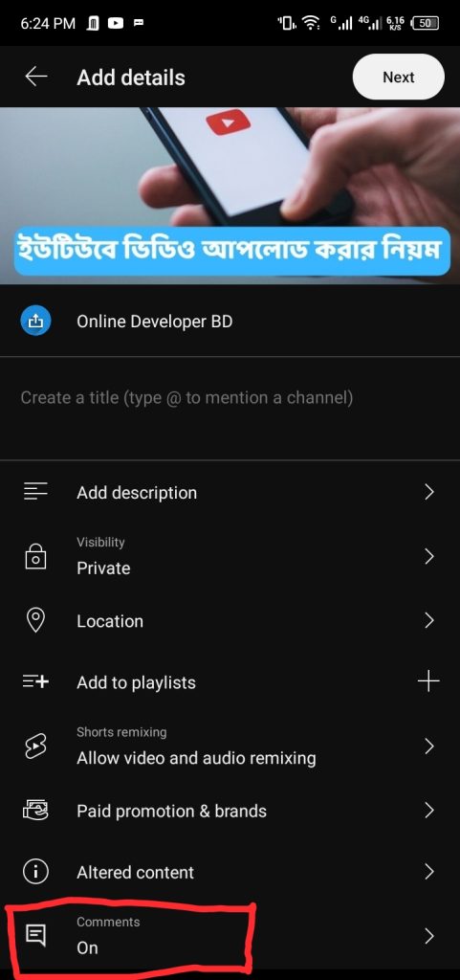The width and height of the screenshot is (460, 980).
Task: Open Allow video and audio remixing
Action: pyautogui.click(x=230, y=746)
